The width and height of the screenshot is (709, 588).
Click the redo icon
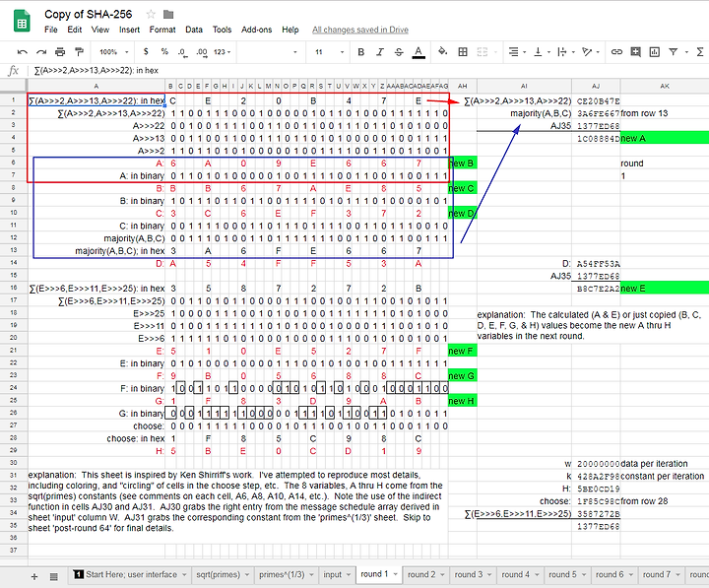(x=41, y=52)
